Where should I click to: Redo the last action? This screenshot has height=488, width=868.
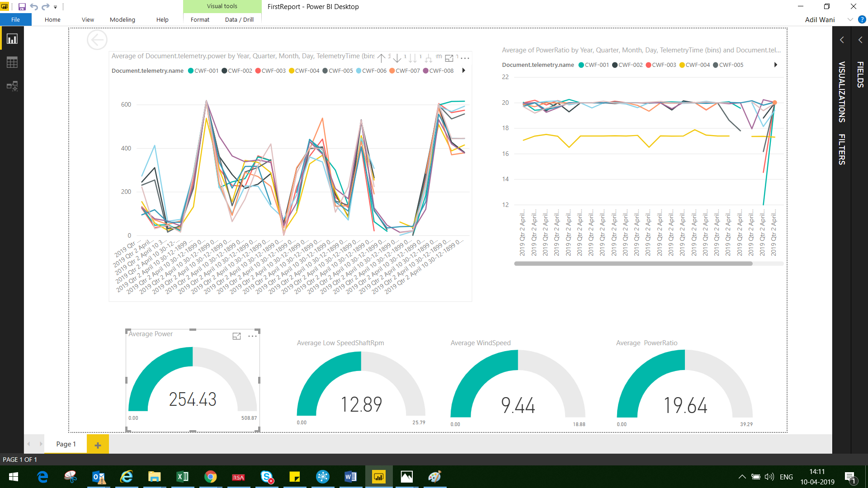pyautogui.click(x=45, y=7)
